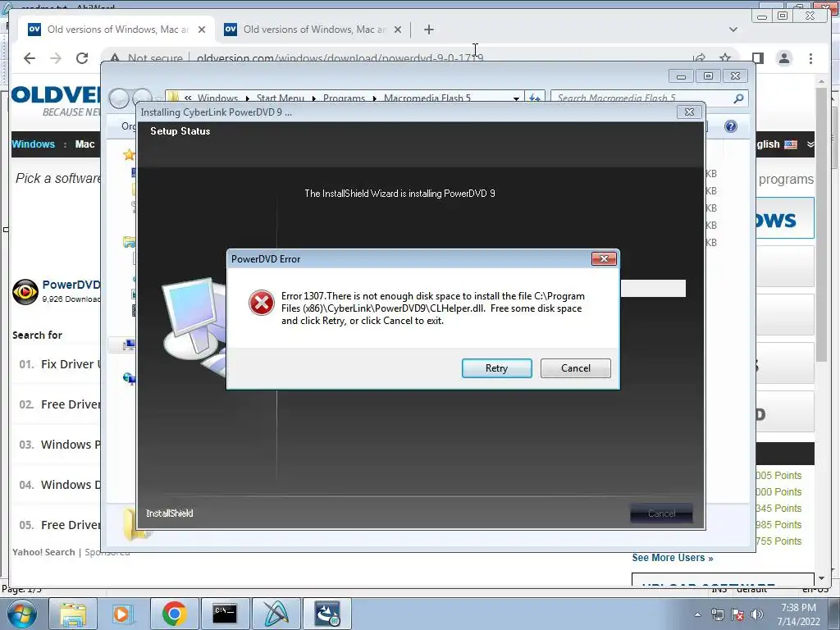Screen dimensions: 840x630
Task: Click the red error icon in the error dialog
Action: coord(262,303)
